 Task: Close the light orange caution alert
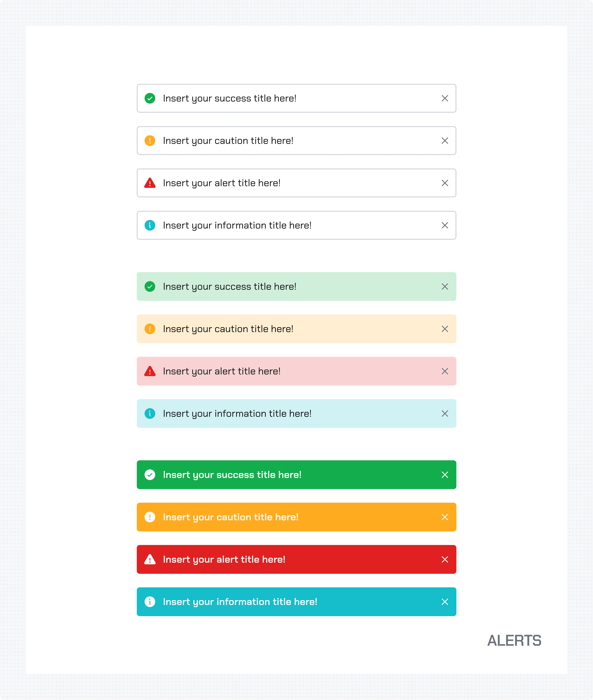(445, 329)
